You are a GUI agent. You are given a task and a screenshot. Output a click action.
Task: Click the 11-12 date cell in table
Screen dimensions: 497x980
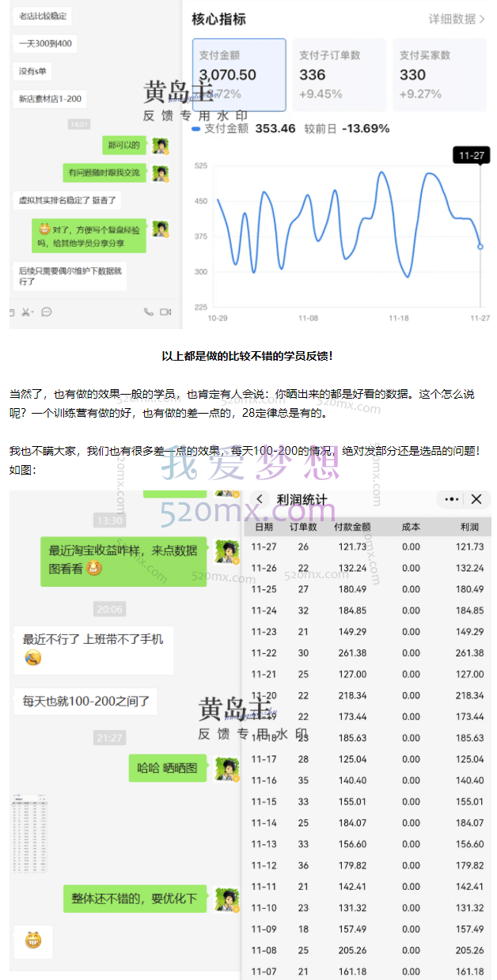(264, 865)
